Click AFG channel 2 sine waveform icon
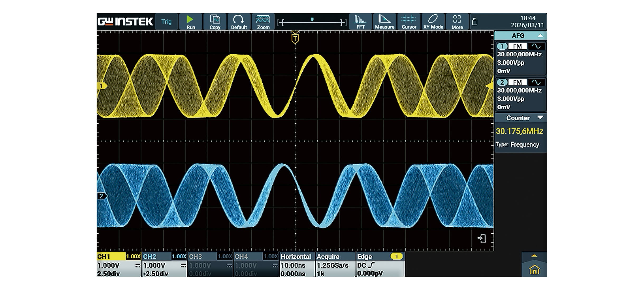This screenshot has height=290, width=644. click(x=536, y=82)
